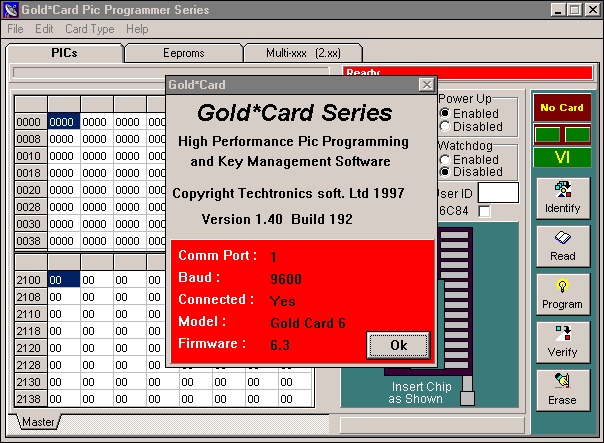
Task: Click last 00 cell in row 2138
Action: pos(295,398)
